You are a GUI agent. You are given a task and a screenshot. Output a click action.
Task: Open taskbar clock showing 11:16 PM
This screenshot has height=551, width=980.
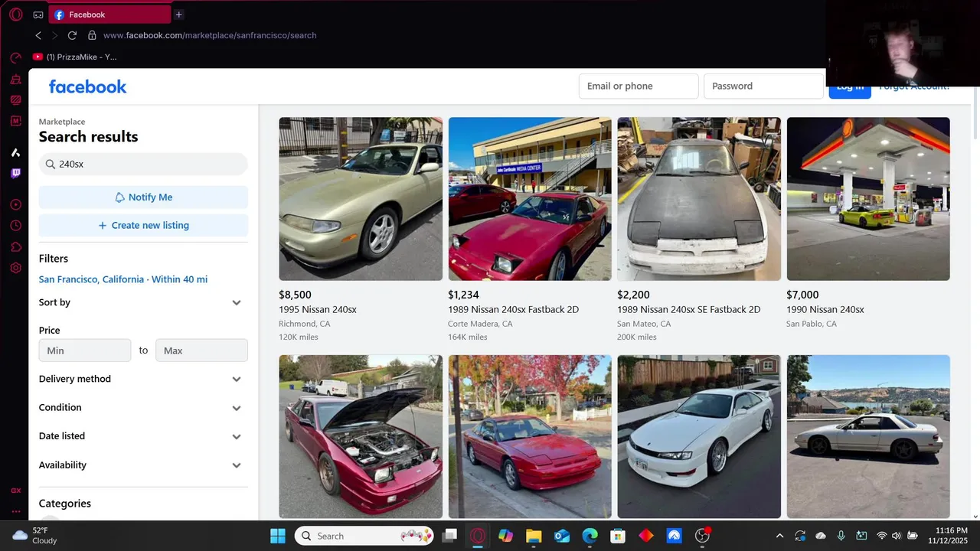click(947, 536)
